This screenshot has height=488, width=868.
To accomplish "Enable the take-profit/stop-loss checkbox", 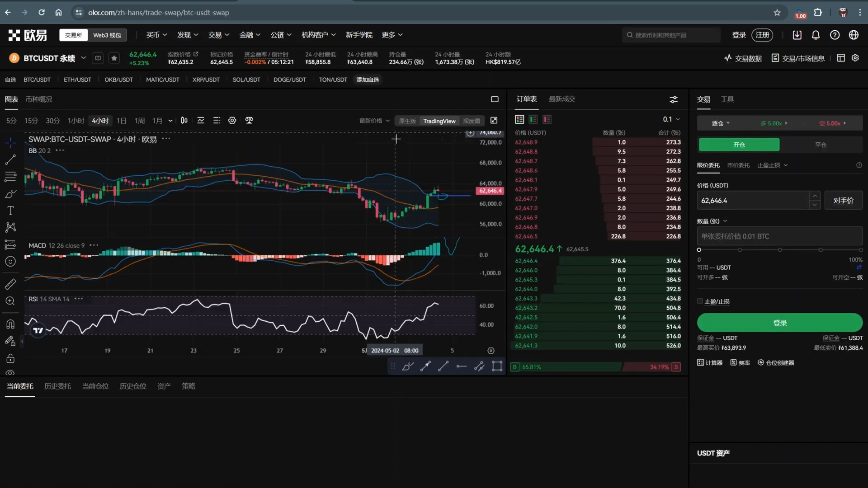I will tap(700, 301).
